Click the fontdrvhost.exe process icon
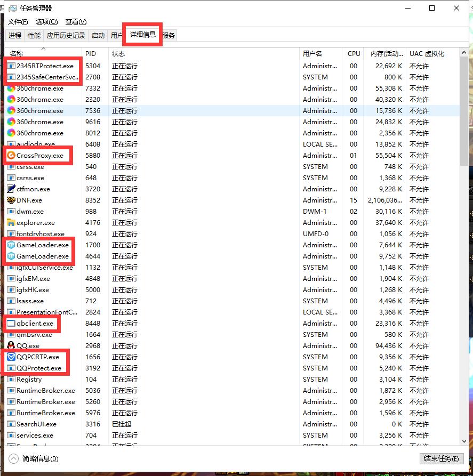This screenshot has height=476, width=473. point(11,234)
